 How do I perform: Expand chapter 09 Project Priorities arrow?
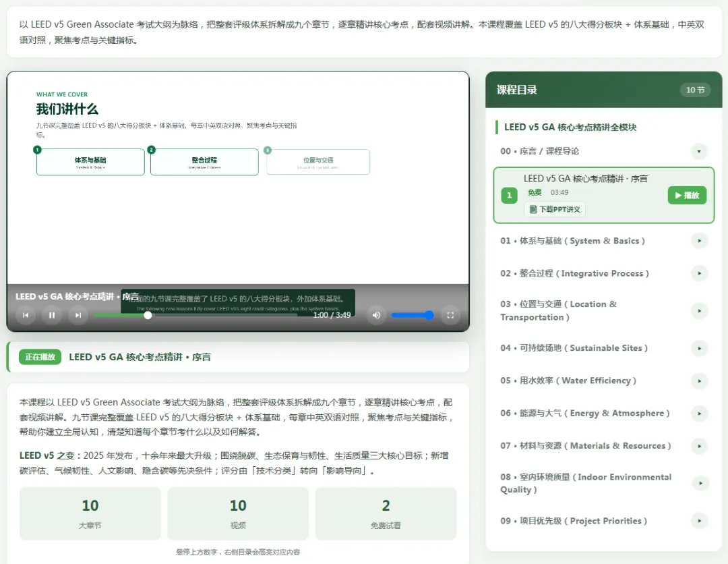[699, 521]
